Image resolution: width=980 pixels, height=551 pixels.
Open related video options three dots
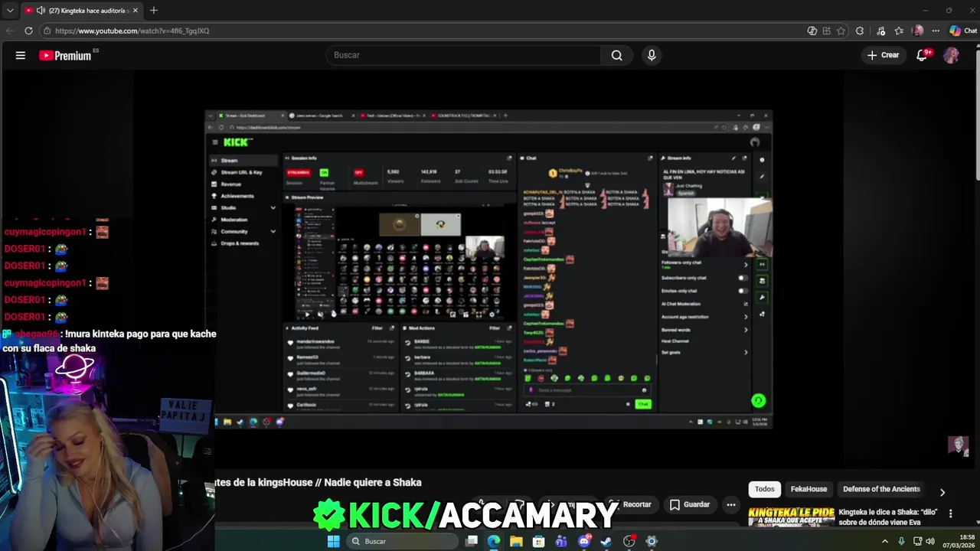950,514
